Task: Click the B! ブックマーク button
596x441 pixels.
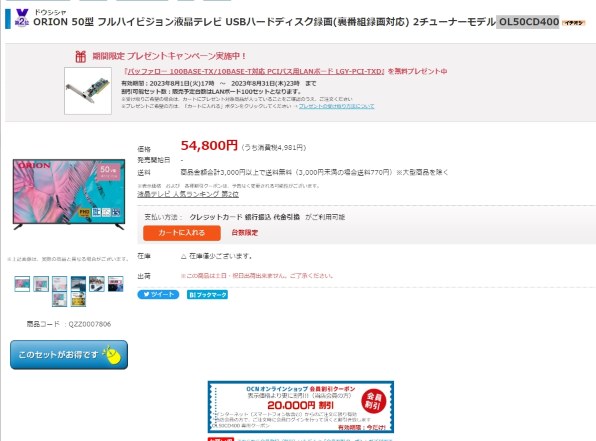Action: click(x=207, y=295)
